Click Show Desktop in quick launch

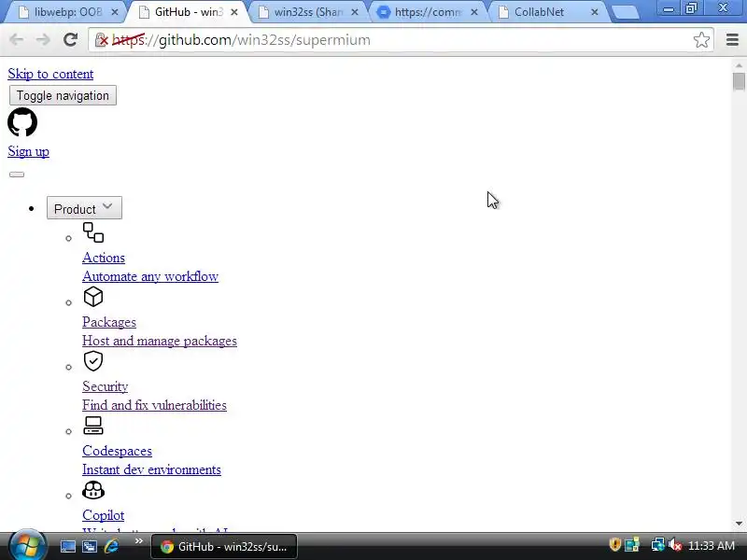point(67,546)
